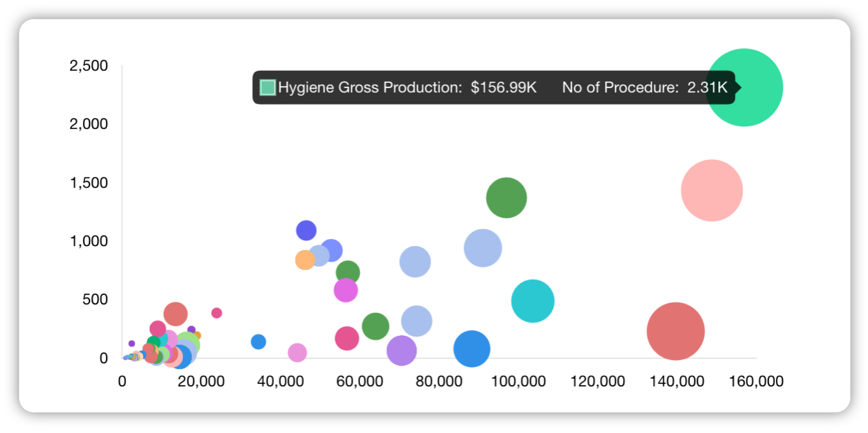Click the y-axis label 1,500
This screenshot has height=433, width=868.
coord(89,183)
